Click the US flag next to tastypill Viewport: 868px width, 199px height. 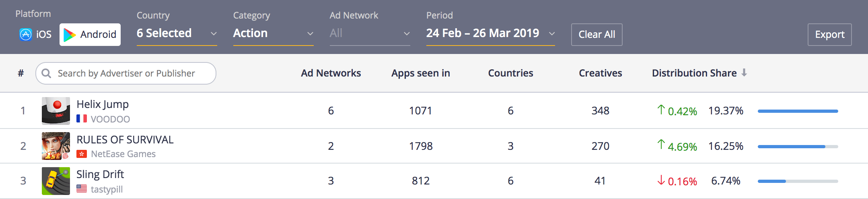click(82, 189)
